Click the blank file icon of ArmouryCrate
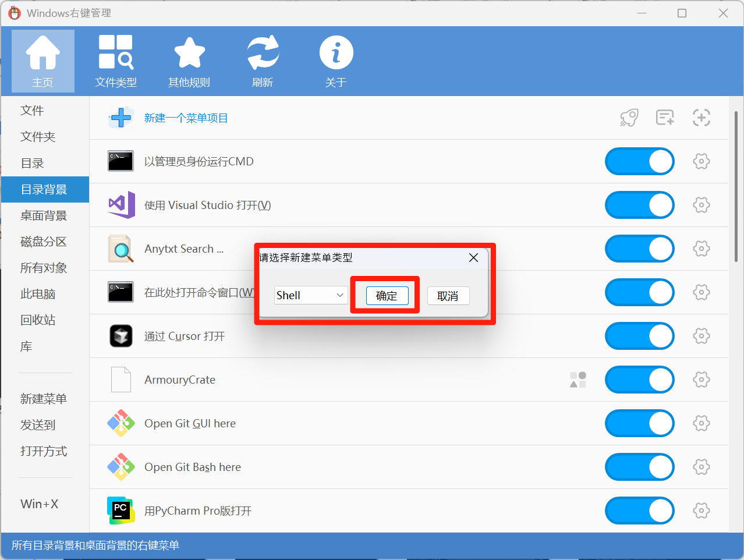The width and height of the screenshot is (744, 560). point(121,380)
